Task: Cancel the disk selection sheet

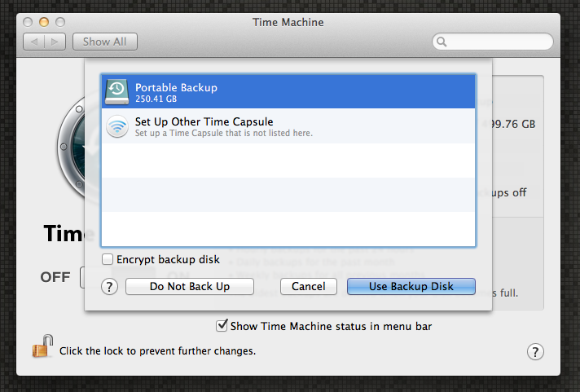Action: click(309, 287)
